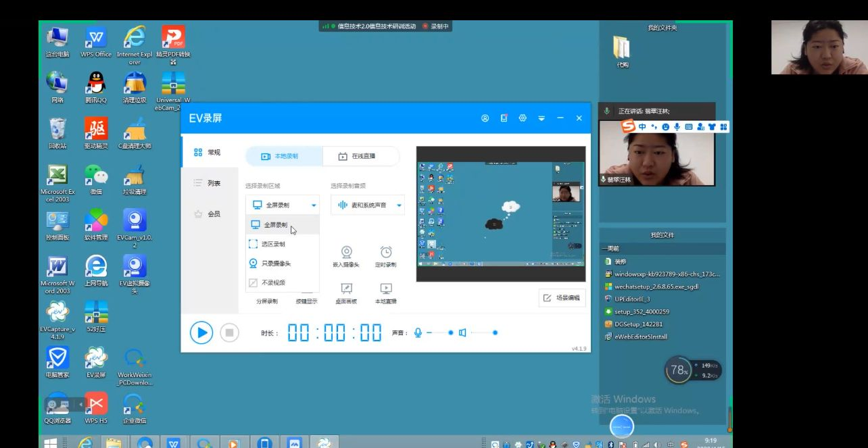The width and height of the screenshot is (868, 448).
Task: Switch to the 常规 sidebar tab
Action: point(208,153)
